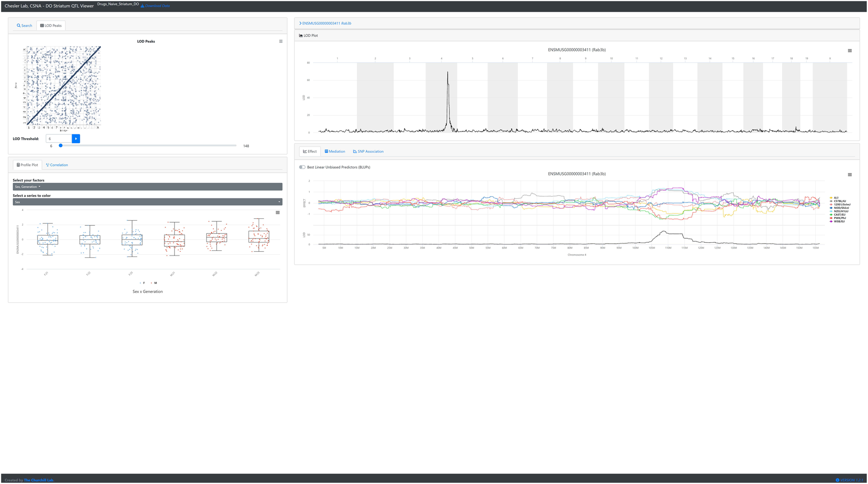
Task: Toggle Best Linear Unbiased Predictors switch
Action: click(x=302, y=167)
